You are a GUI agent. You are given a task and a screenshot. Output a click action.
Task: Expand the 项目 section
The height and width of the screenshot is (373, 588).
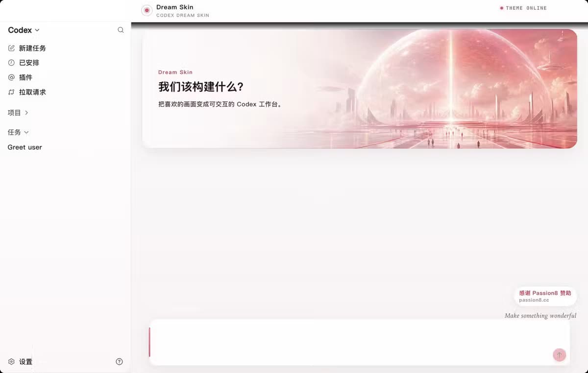point(18,113)
